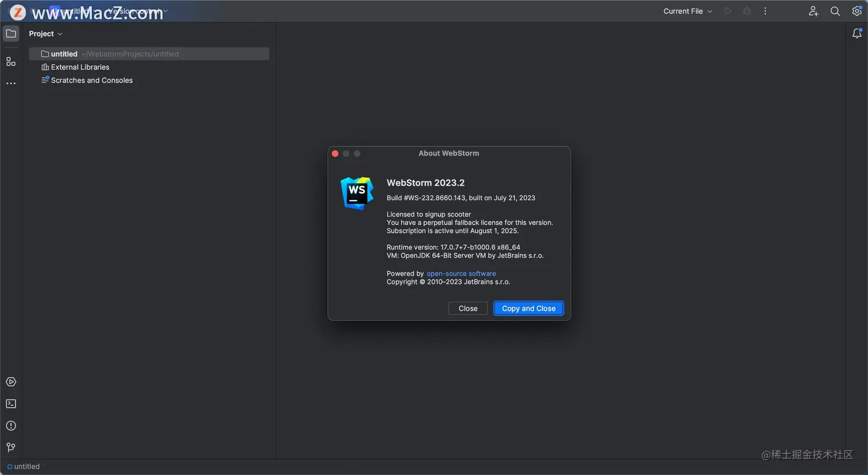Click the untitled breadcrumb in status bar

point(24,466)
